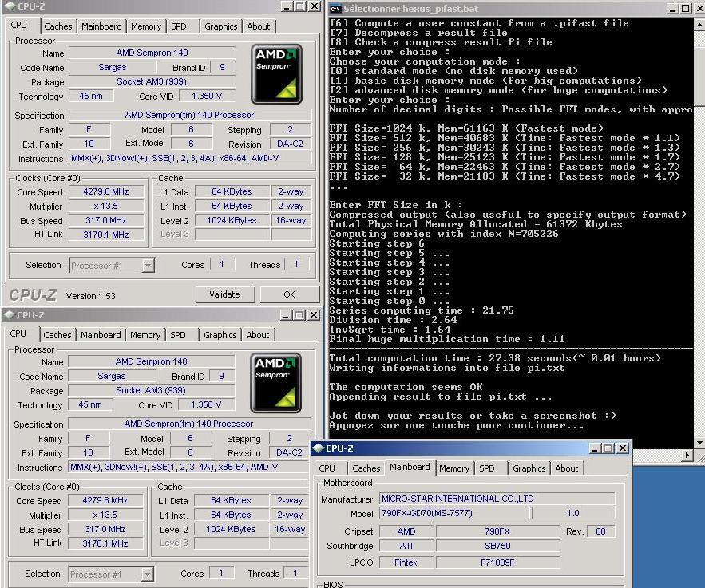Open SPD tab in top CPU-Z window

(x=179, y=26)
